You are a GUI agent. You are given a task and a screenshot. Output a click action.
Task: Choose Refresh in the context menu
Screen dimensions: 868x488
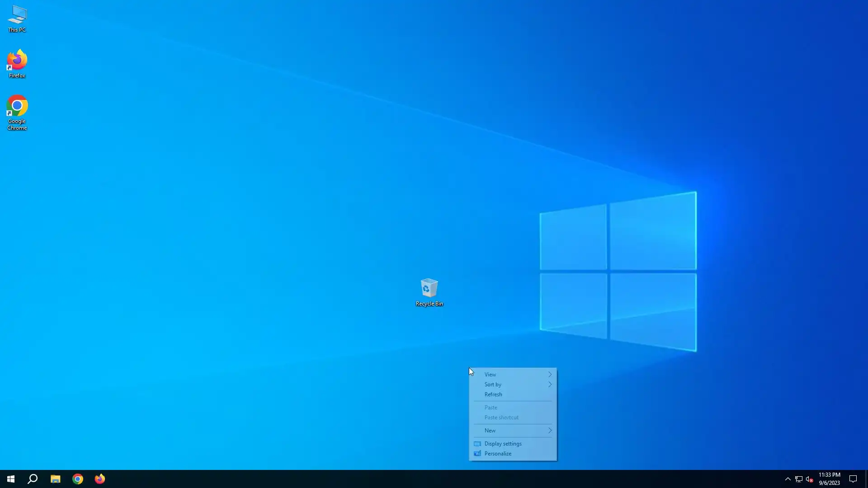click(493, 394)
